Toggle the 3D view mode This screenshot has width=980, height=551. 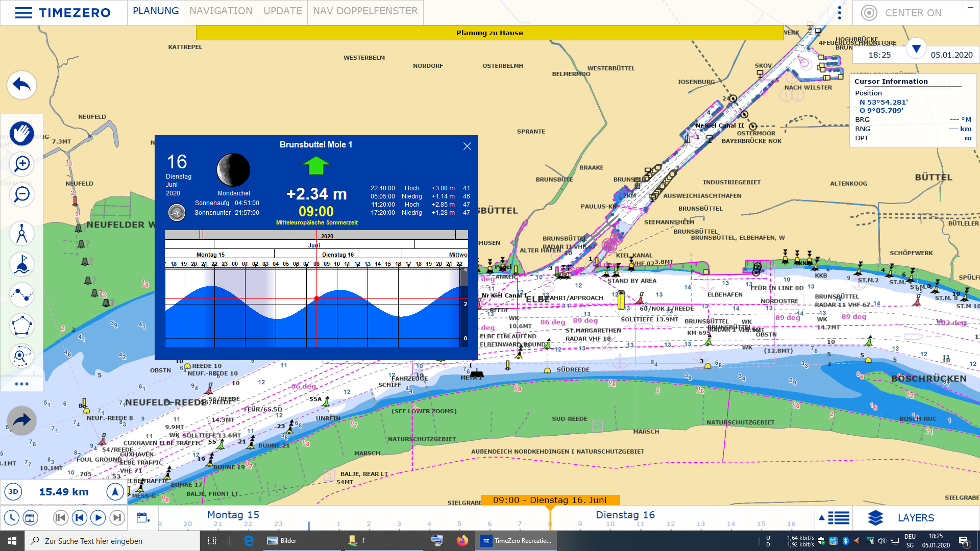[13, 492]
